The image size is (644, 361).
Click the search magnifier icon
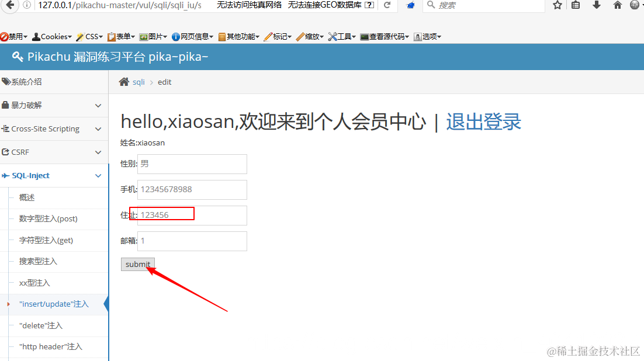click(x=431, y=5)
